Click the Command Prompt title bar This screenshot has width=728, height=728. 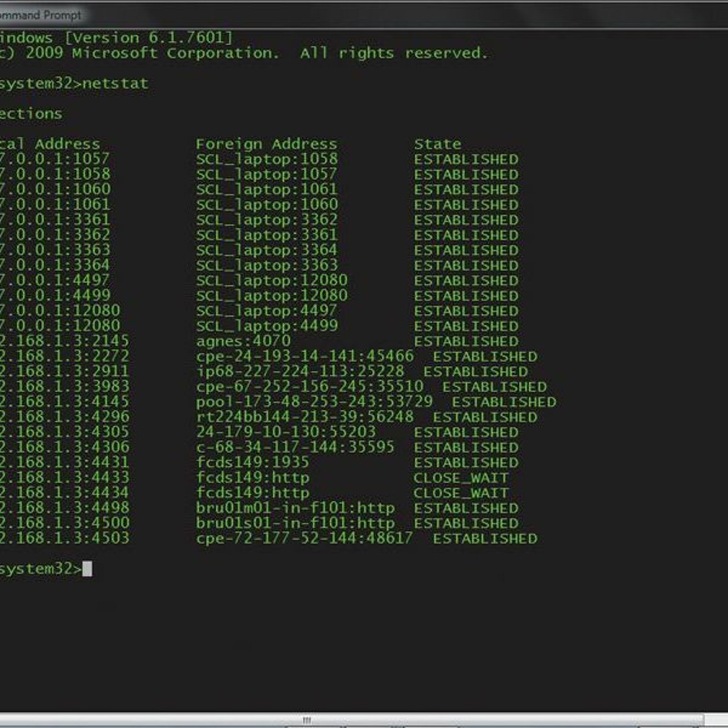point(270,14)
